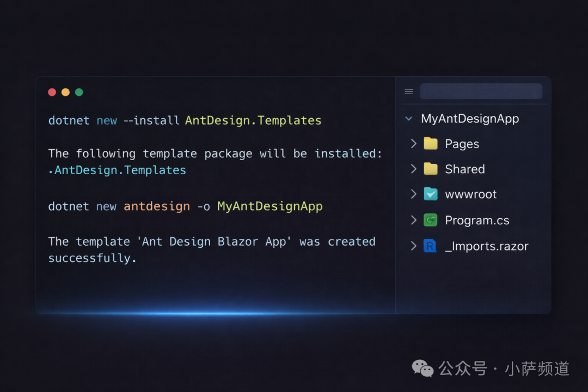Image resolution: width=588 pixels, height=392 pixels.
Task: Click the 'dotnet new antdesign -o MyAntDesignApp' command
Action: [186, 206]
